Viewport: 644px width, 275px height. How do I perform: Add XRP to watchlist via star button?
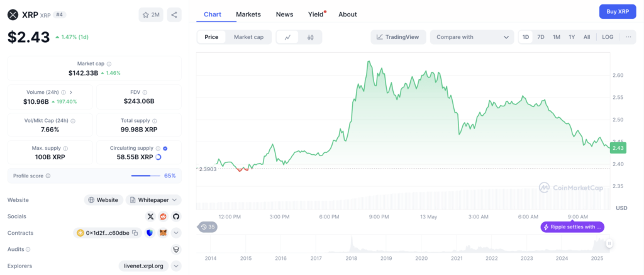click(151, 15)
